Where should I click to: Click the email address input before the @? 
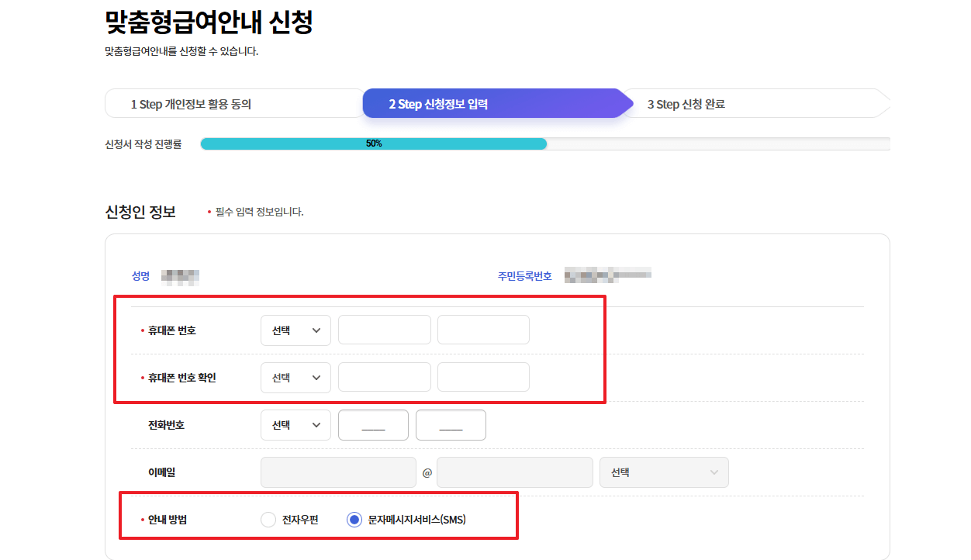[338, 472]
